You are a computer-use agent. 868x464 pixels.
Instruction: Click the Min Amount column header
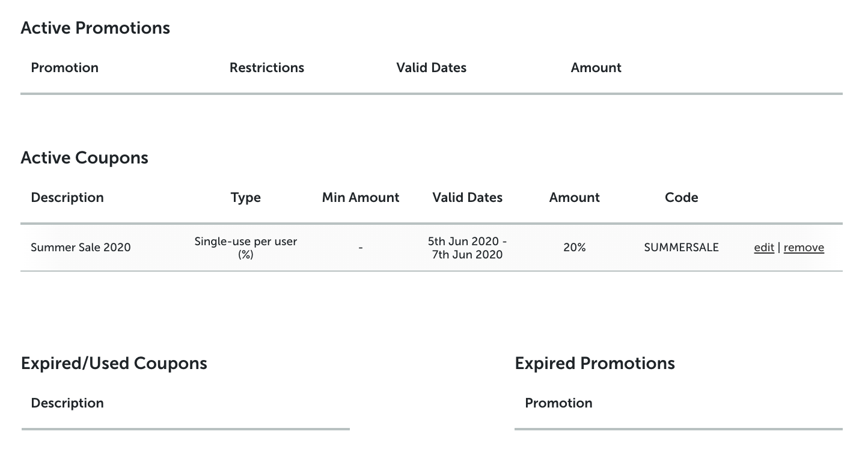[361, 198]
